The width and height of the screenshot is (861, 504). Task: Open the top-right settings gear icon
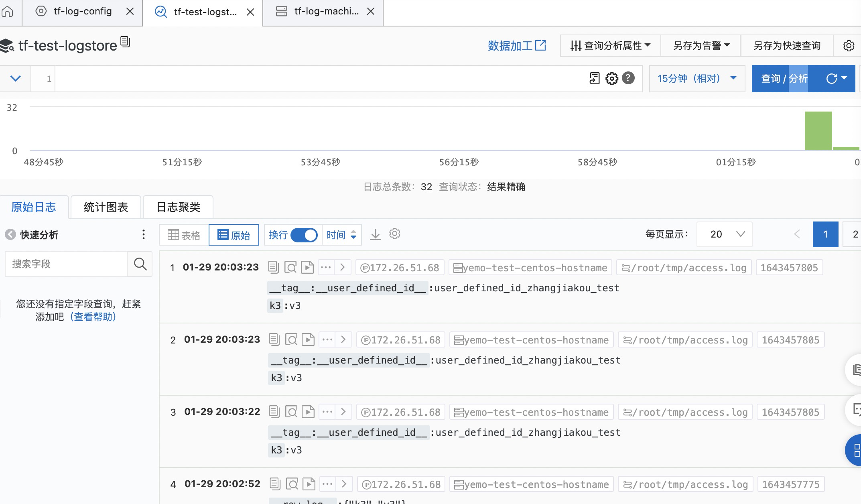[x=849, y=46]
